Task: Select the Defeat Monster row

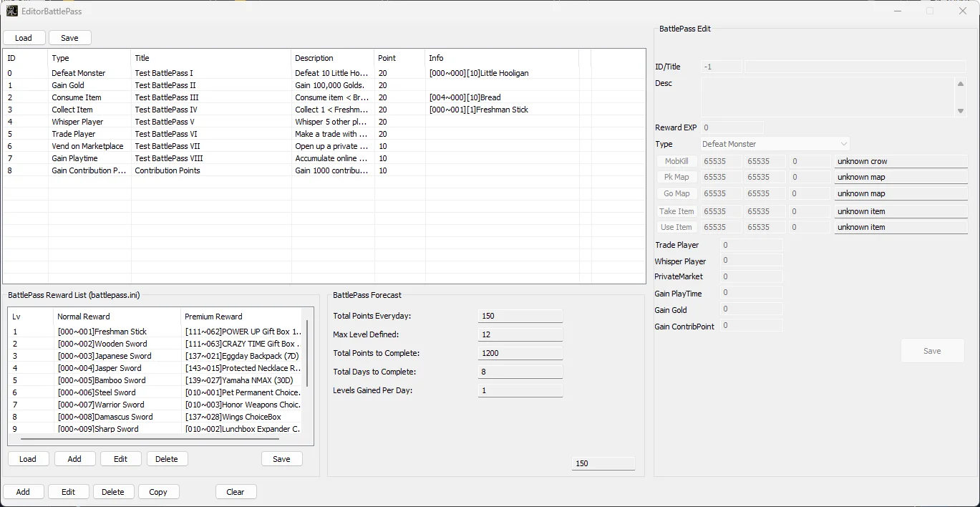Action: click(324, 73)
